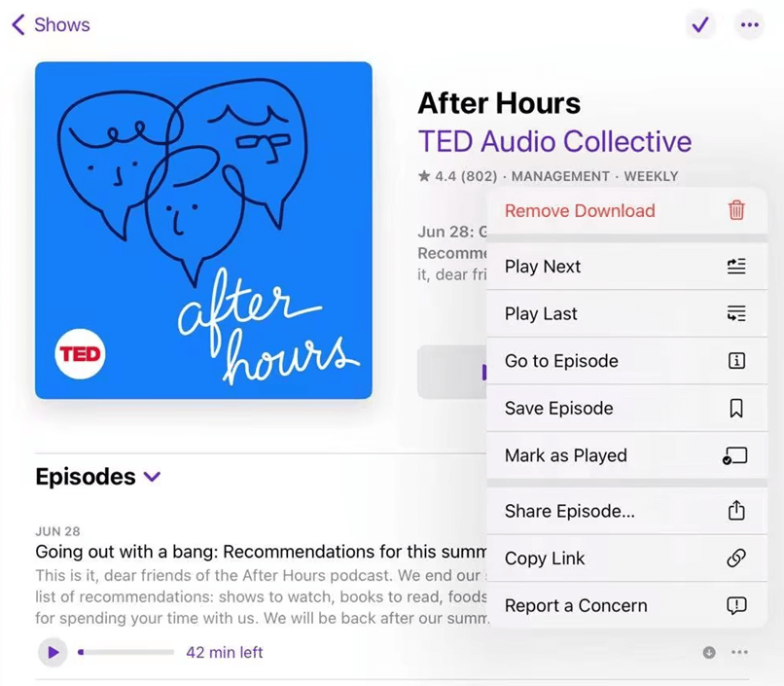Screen dimensions: 784x686
Task: Play the Going out with a bang episode
Action: pyautogui.click(x=53, y=652)
